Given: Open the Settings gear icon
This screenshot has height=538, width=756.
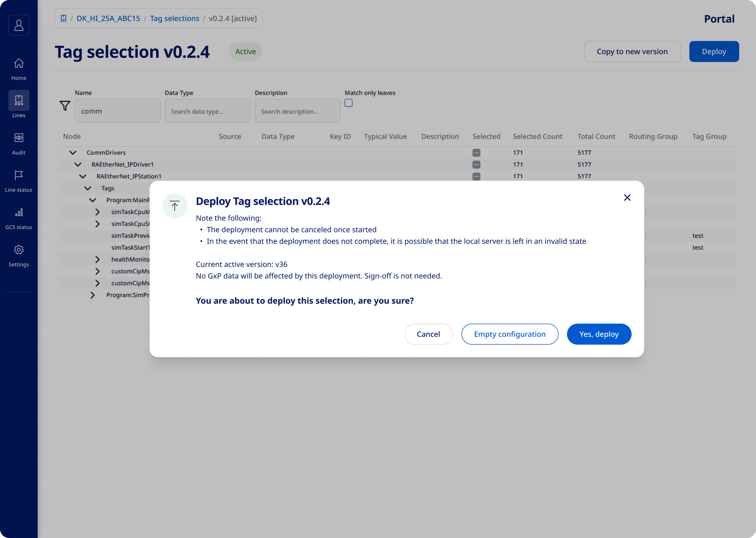Looking at the screenshot, I should (19, 250).
